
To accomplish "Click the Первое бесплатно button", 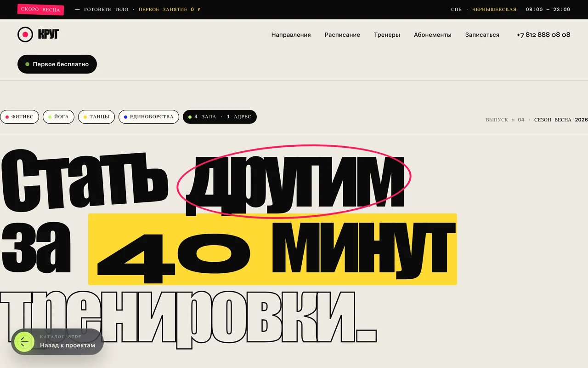I will tap(57, 64).
